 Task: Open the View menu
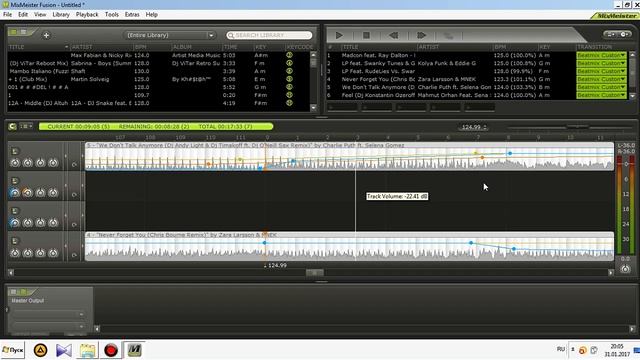pos(40,14)
